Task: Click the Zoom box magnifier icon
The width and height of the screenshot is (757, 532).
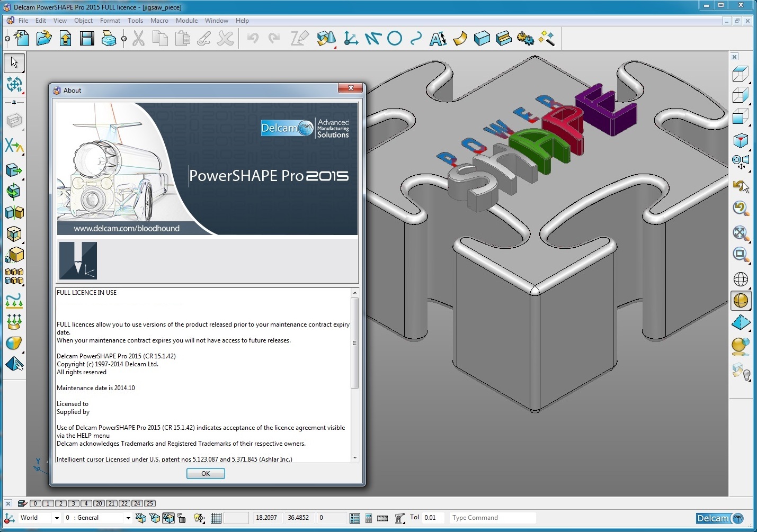Action: [741, 254]
